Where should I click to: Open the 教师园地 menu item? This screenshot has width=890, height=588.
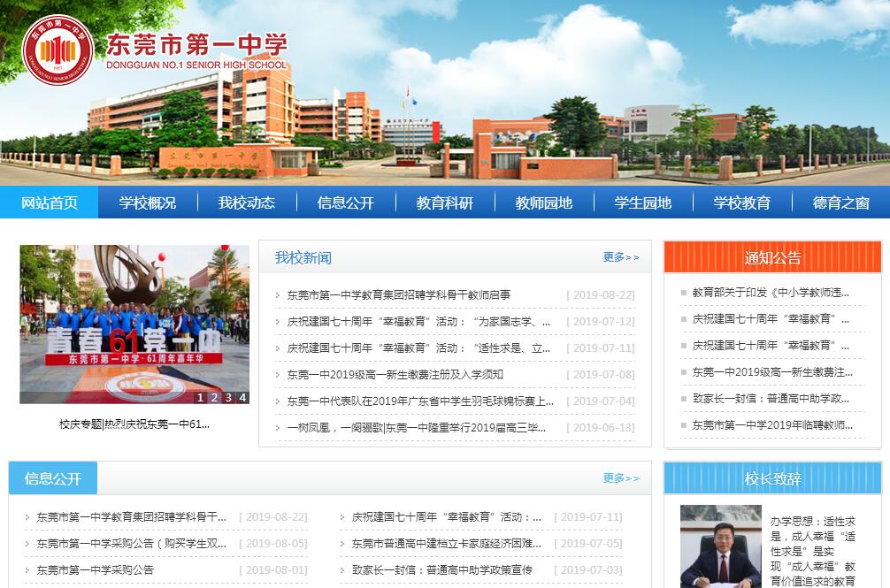(x=544, y=202)
